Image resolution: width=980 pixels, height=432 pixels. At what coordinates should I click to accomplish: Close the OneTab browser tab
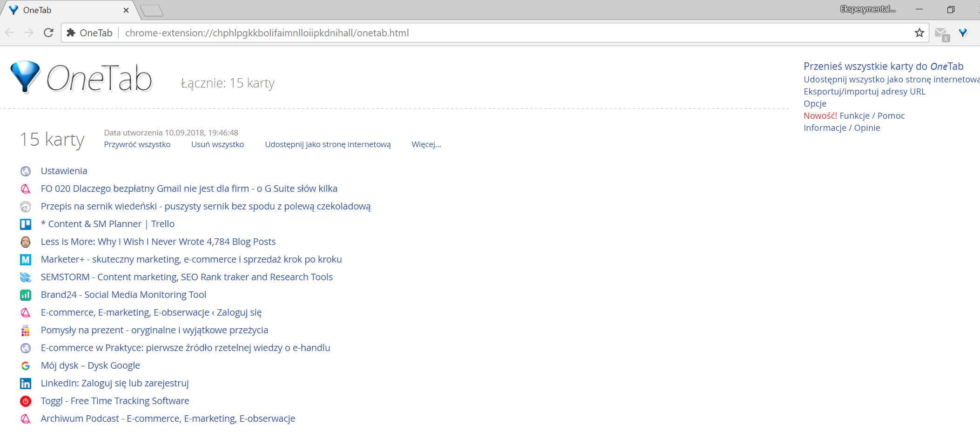[x=126, y=10]
